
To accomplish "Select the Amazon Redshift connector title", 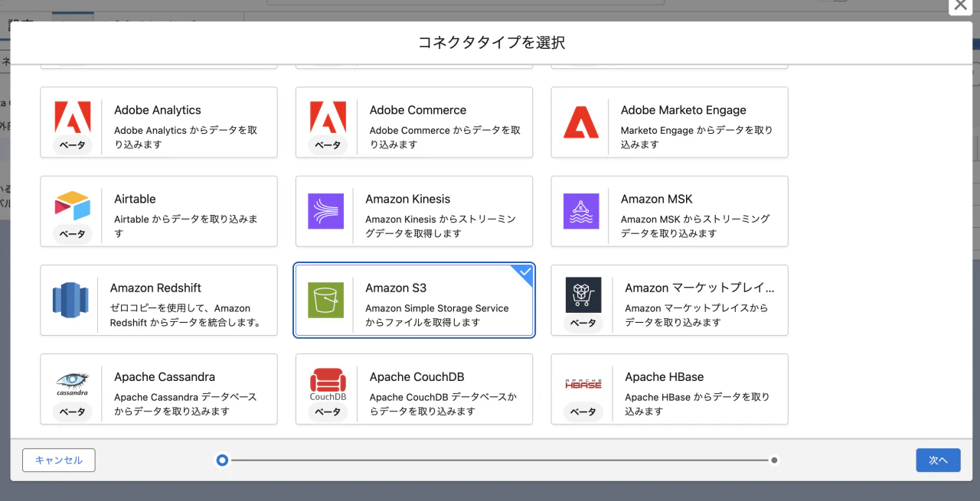I will (x=155, y=288).
